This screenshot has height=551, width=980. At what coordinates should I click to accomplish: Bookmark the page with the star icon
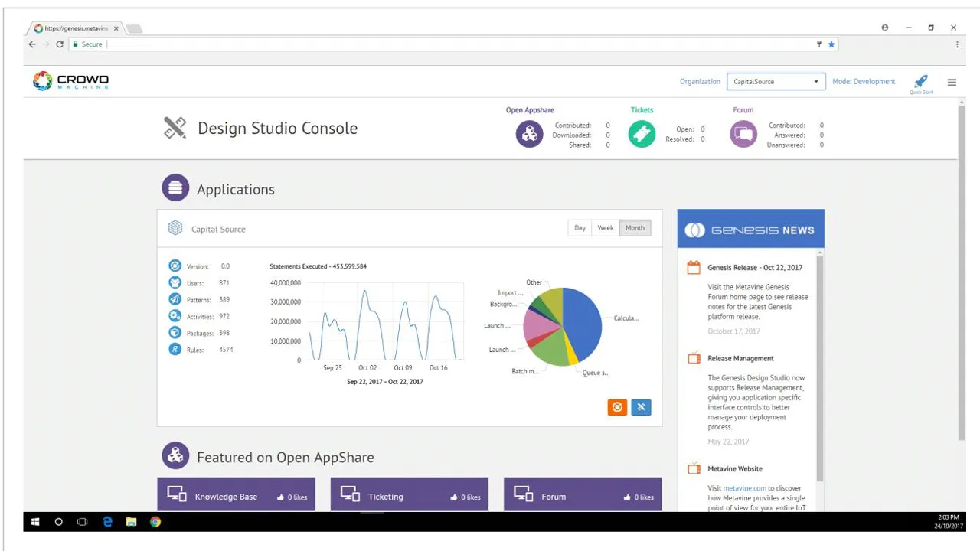[x=831, y=44]
